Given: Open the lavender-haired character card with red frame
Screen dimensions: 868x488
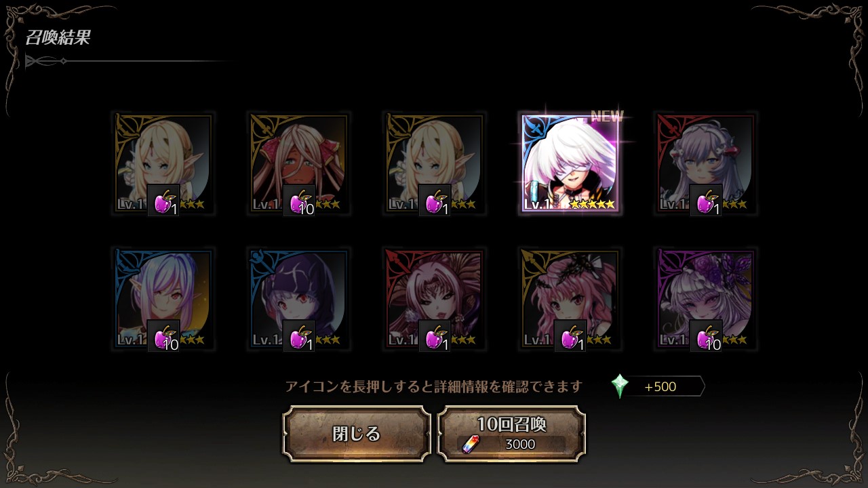Looking at the screenshot, I should 706,163.
